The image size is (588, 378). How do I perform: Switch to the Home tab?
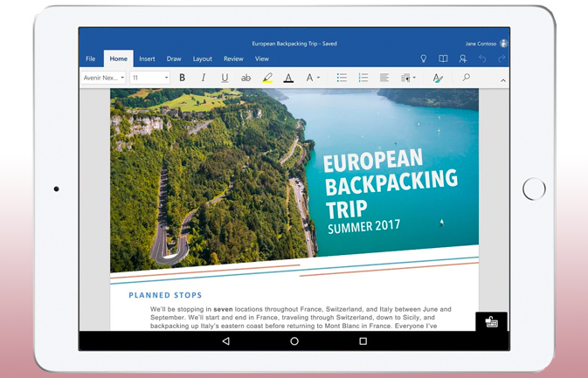119,58
